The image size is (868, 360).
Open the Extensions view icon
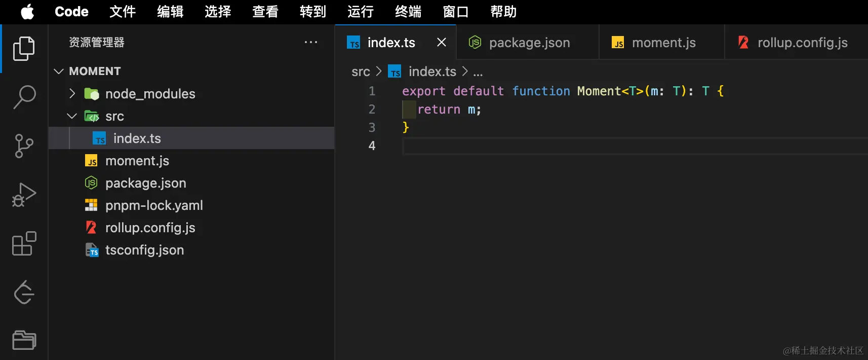pos(24,243)
